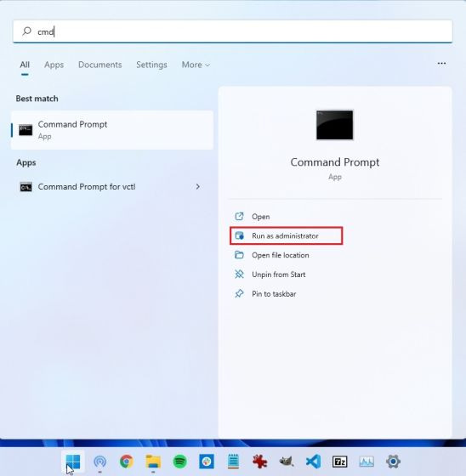
Task: Open the blue broadcast-wave app on taskbar
Action: (x=100, y=462)
